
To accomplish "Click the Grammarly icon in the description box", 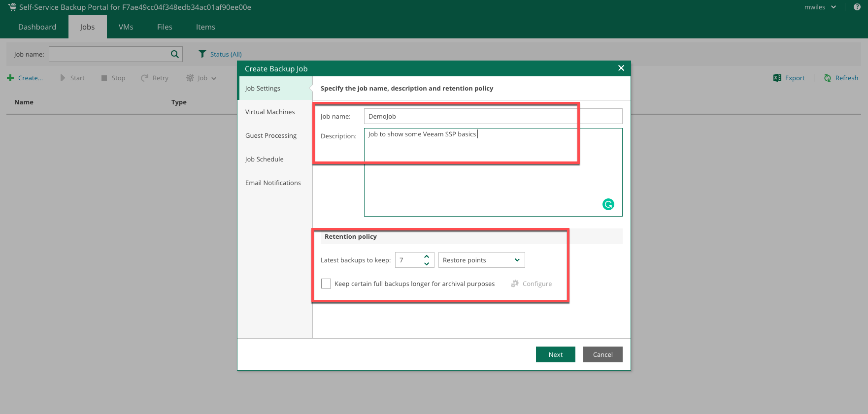I will (608, 204).
